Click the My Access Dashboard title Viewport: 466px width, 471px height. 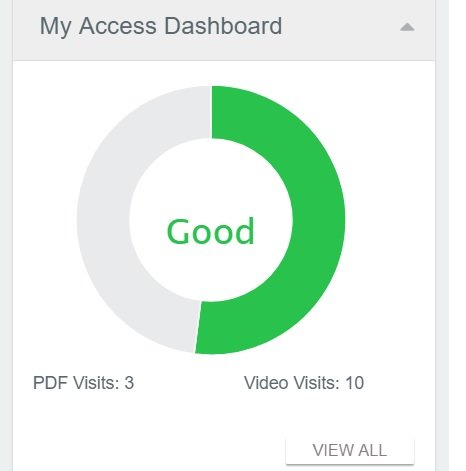[x=161, y=26]
